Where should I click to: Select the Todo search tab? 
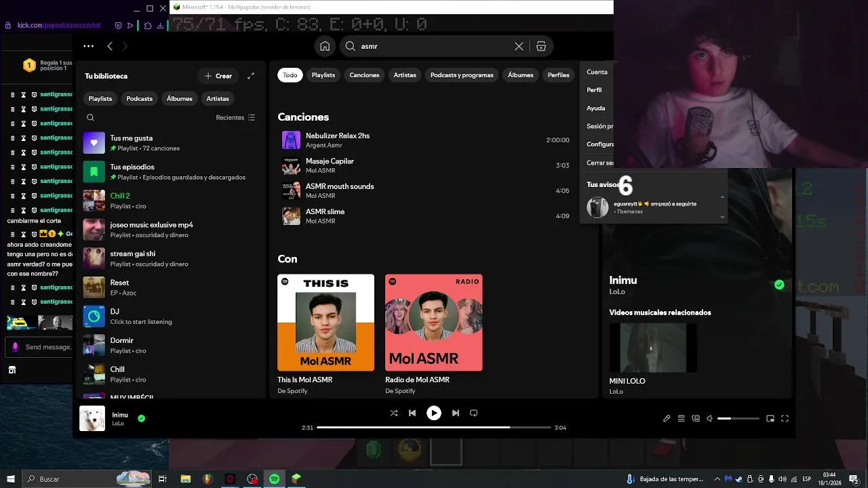coord(290,75)
